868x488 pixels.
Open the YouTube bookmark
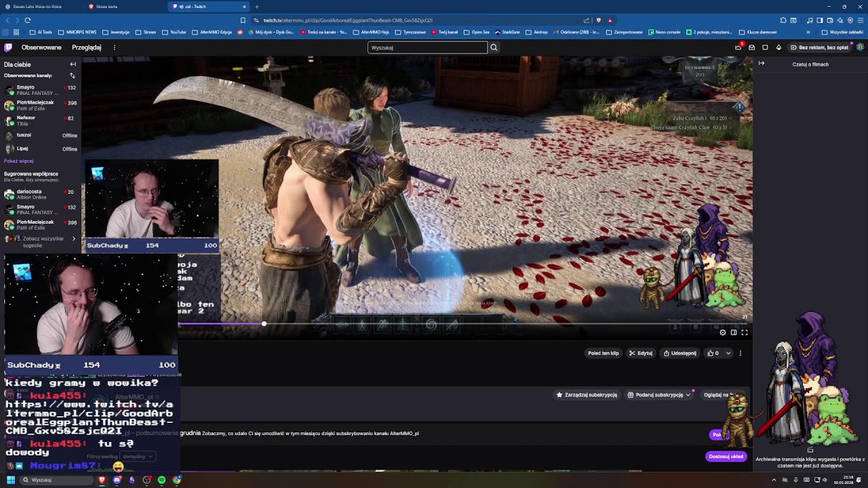coord(174,32)
